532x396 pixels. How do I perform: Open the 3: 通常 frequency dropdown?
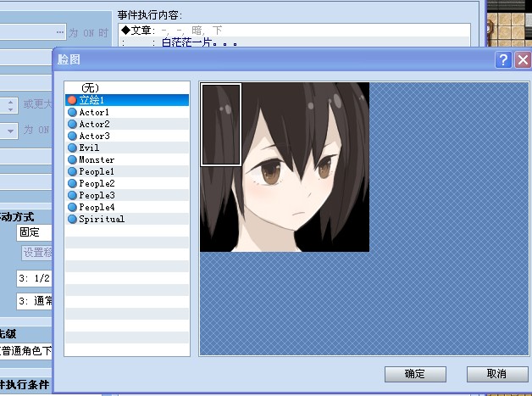[x=34, y=301]
